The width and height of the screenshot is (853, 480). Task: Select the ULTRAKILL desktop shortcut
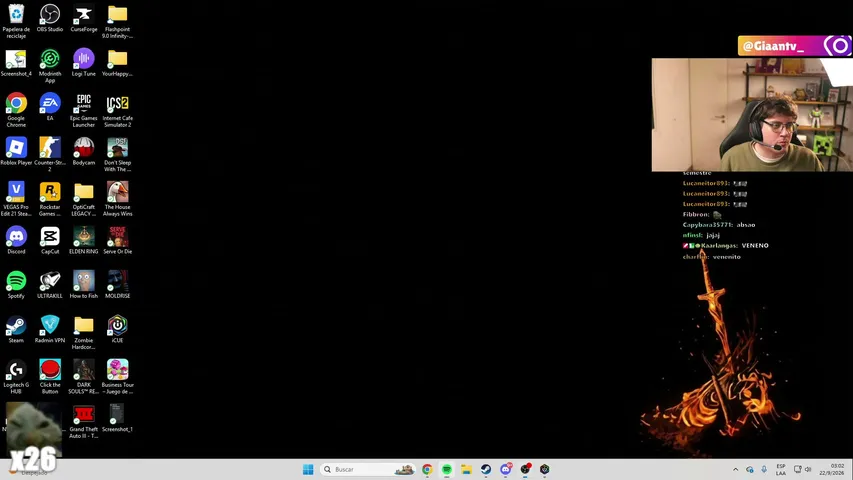pyautogui.click(x=50, y=285)
